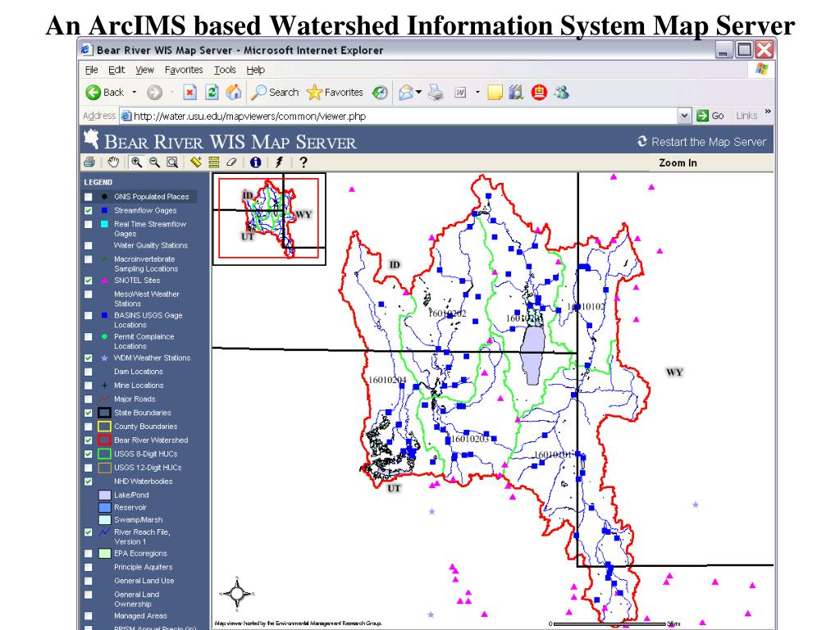This screenshot has height=630, width=840.
Task: Click the address URL field
Action: tap(399, 116)
